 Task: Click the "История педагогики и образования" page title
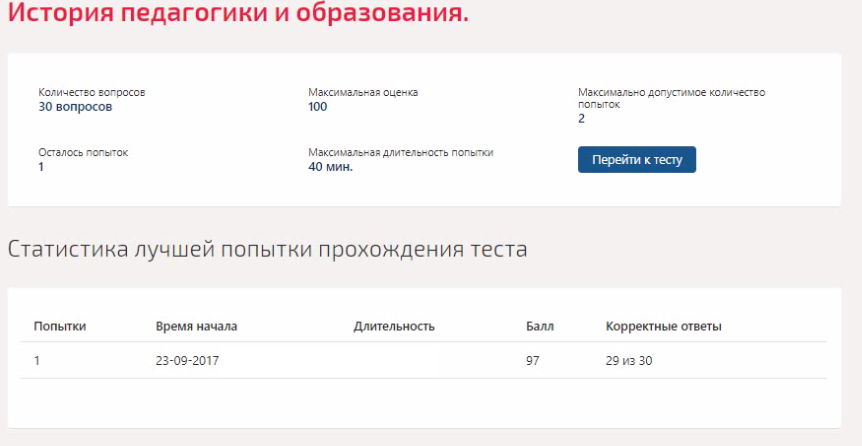point(238,16)
